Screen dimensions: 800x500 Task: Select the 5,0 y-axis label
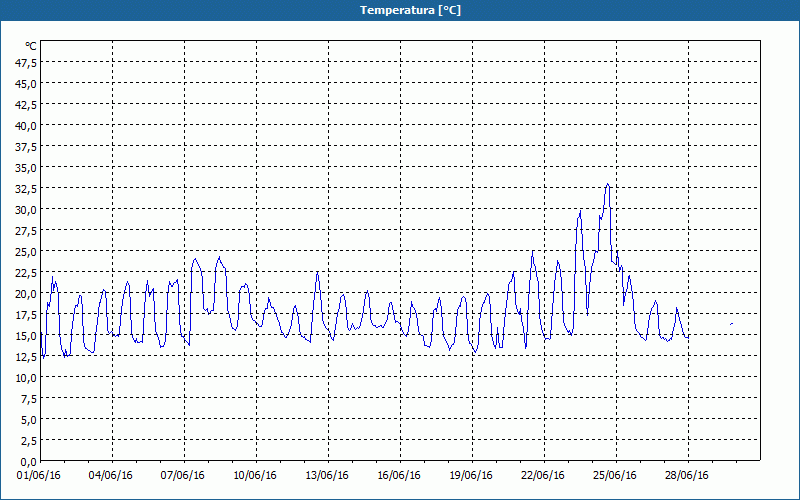[x=28, y=420]
